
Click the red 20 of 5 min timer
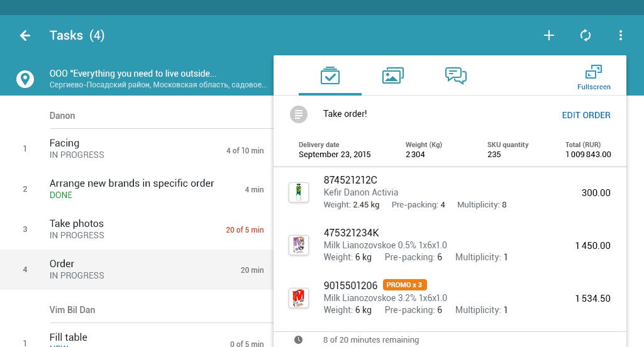[245, 230]
